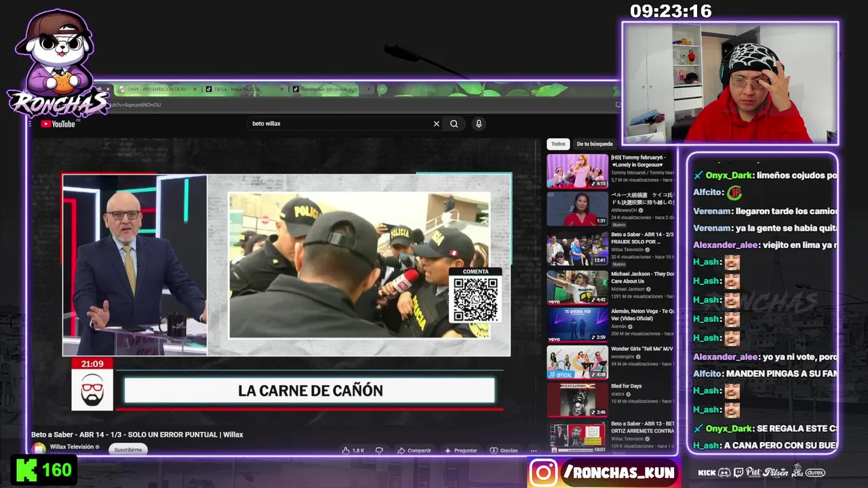Click the 'statixx' channel name
Screen dimensions: 868x488
(x=618, y=394)
